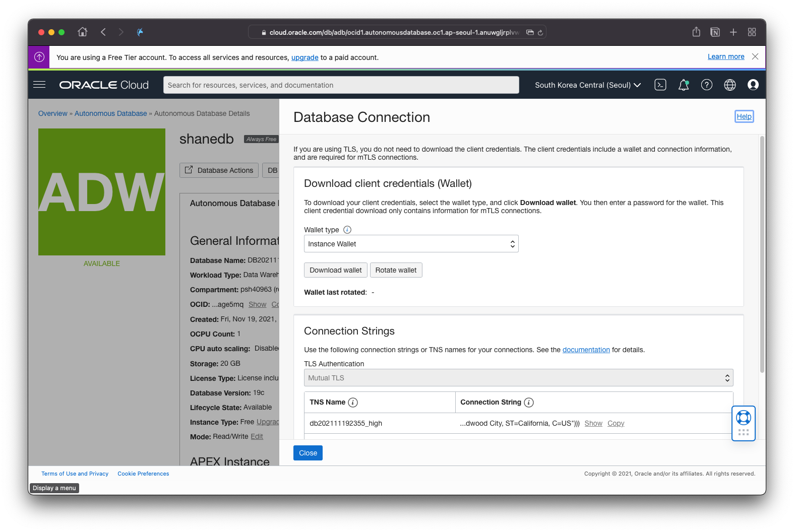The height and width of the screenshot is (532, 794).
Task: Expand the South Korea Central region selector
Action: (x=588, y=85)
